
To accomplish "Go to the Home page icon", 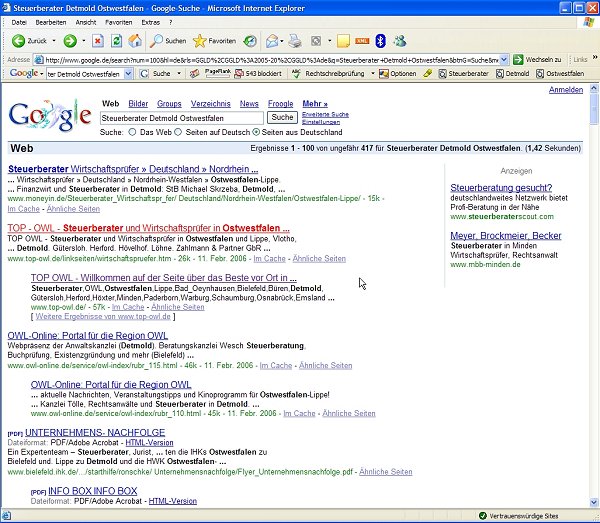I will [135, 41].
